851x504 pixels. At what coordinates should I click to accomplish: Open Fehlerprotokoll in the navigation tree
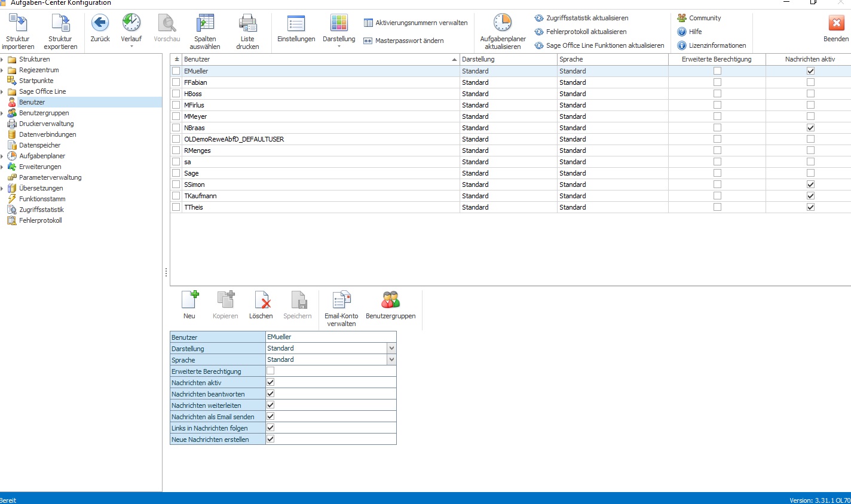(41, 221)
